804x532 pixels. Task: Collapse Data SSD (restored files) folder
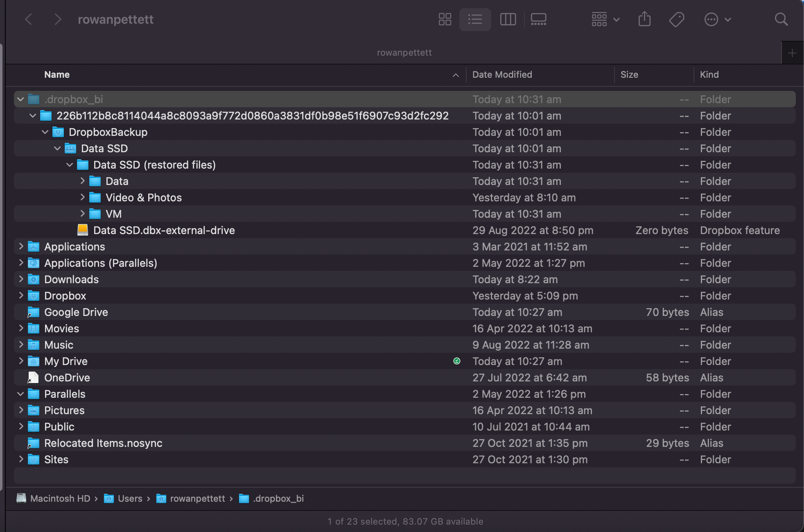click(x=70, y=165)
